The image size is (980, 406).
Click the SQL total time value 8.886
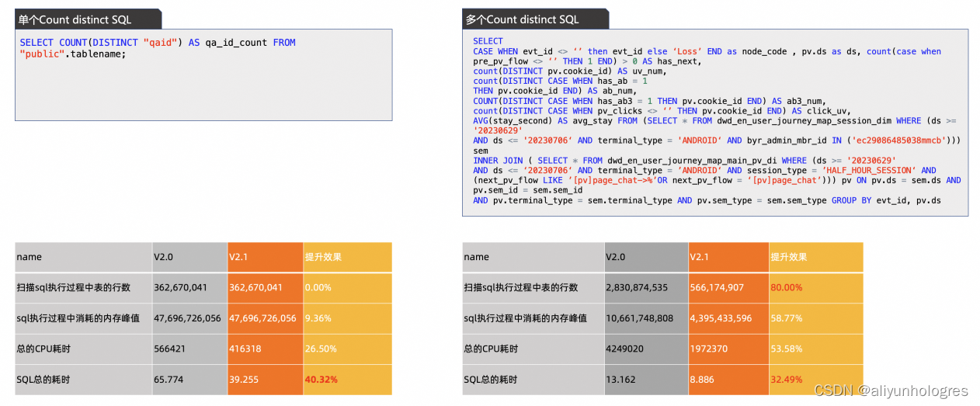(x=728, y=380)
